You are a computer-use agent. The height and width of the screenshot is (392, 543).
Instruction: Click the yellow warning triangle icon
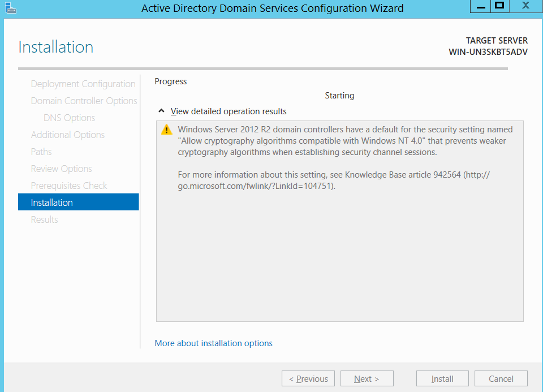click(x=166, y=130)
